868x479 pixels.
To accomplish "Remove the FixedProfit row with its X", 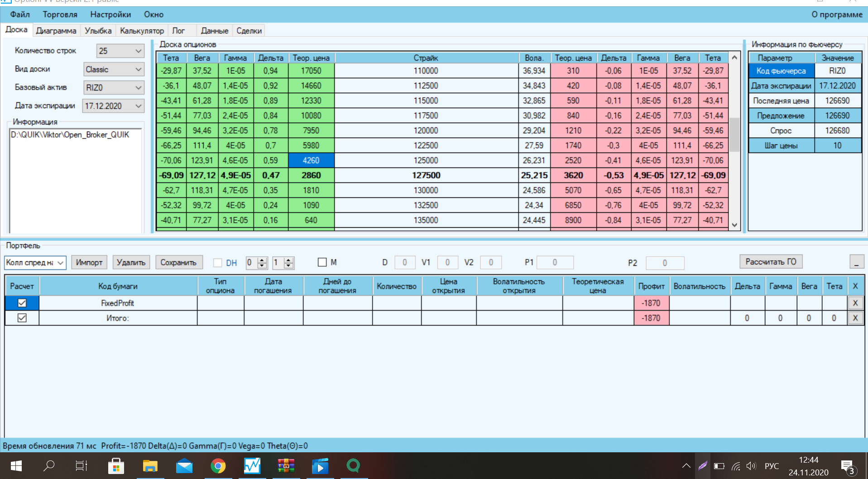I will [x=855, y=303].
